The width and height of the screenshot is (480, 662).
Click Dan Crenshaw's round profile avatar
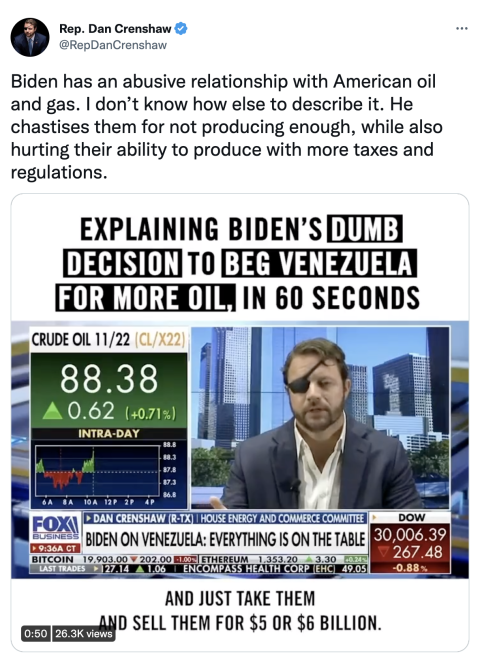point(30,37)
